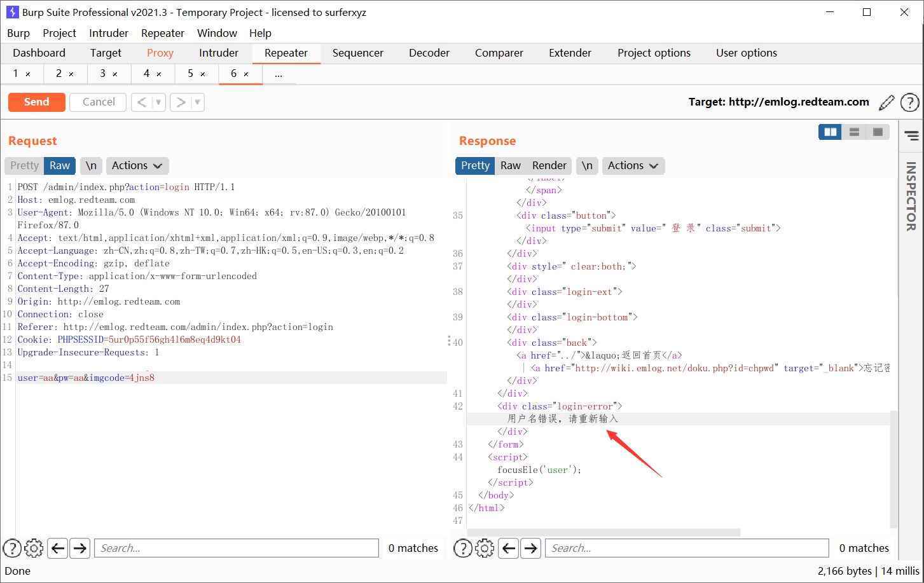Send the request
The width and height of the screenshot is (924, 583).
tap(37, 102)
